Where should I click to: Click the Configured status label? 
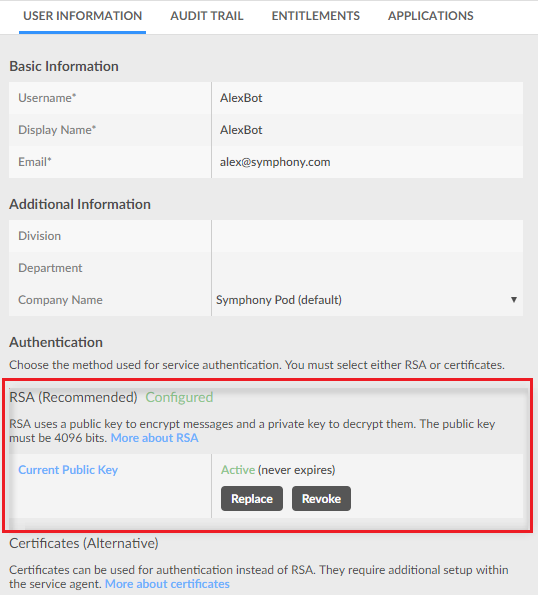tap(179, 397)
